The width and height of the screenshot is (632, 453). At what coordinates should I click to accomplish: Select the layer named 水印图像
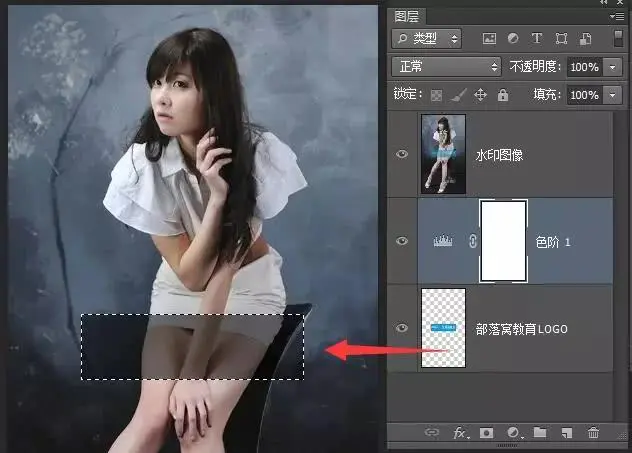coord(499,155)
